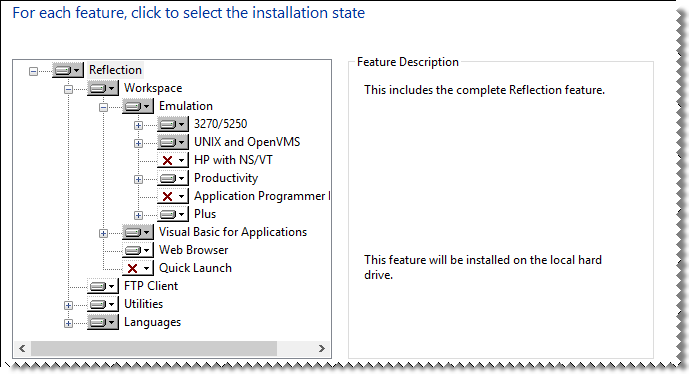Click the horizontal scrollbar right arrow
689x374 pixels.
pos(322,349)
